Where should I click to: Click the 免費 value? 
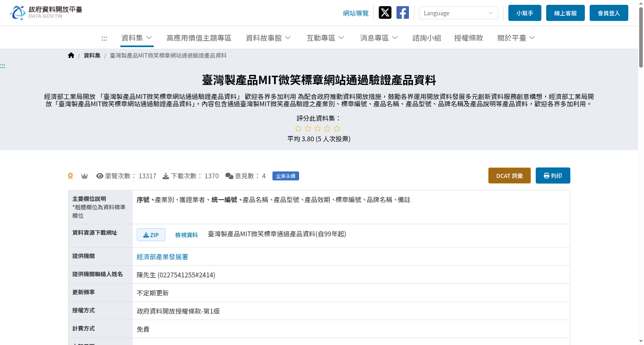(143, 329)
